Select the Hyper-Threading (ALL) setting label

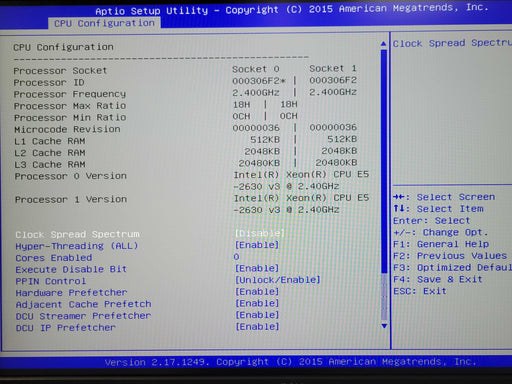tap(76, 246)
